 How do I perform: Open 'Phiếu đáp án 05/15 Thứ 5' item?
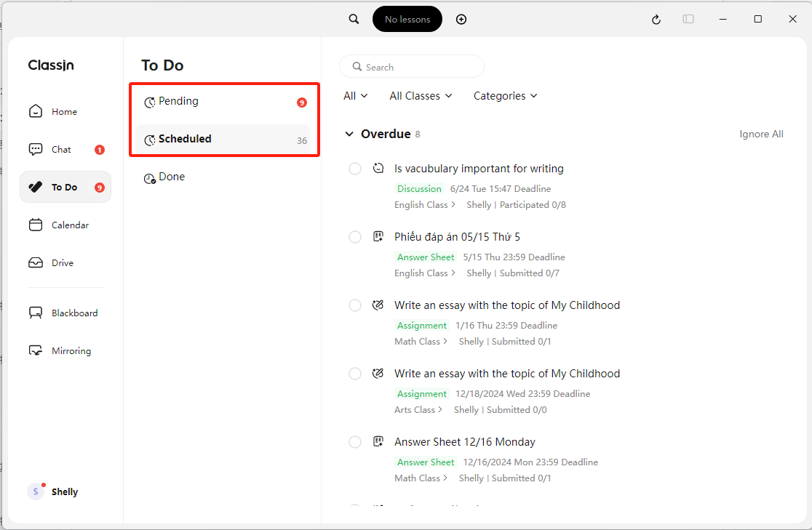(x=457, y=236)
